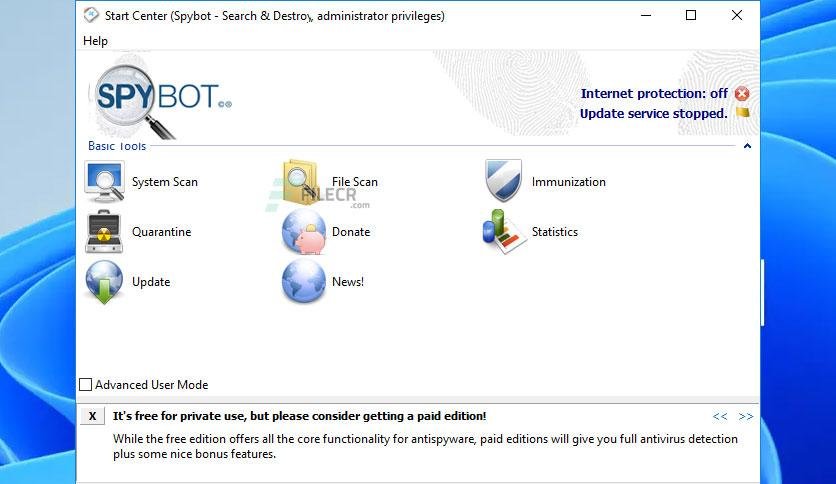Open the System Scan monitor icon

[104, 182]
